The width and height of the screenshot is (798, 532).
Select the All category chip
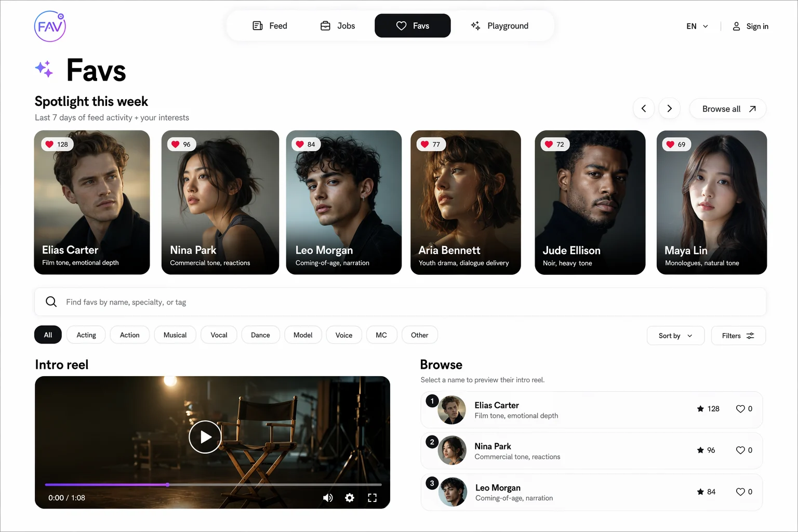pos(48,335)
